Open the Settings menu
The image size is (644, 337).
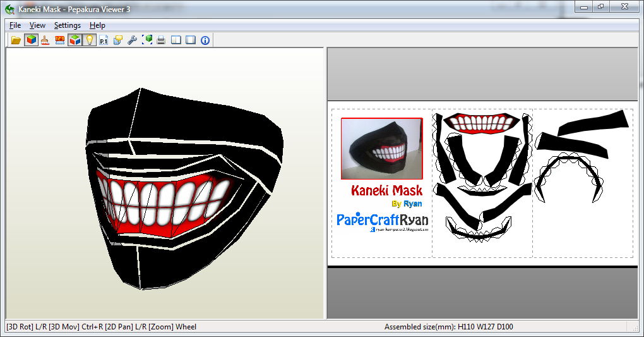(68, 25)
